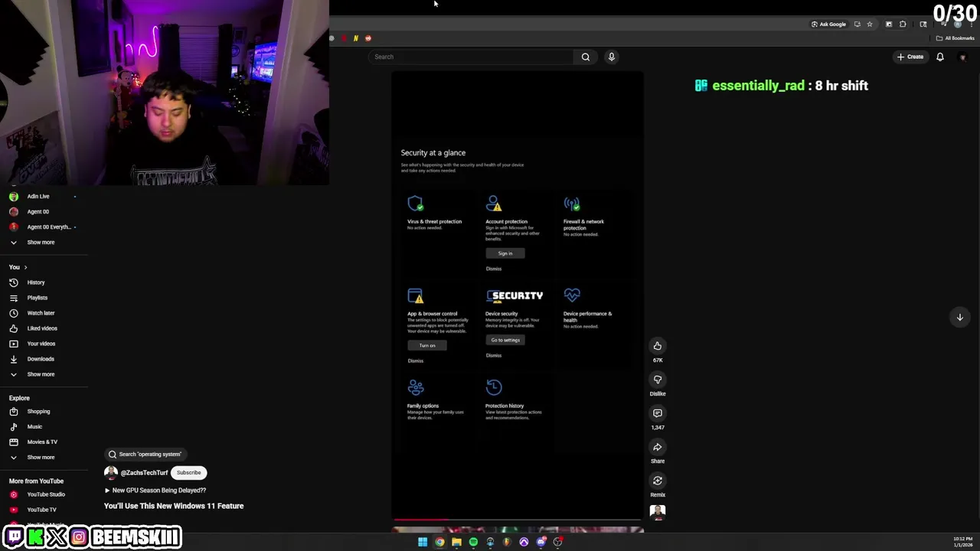This screenshot has width=980, height=551.
Task: Open the comments showing 1,347
Action: [x=658, y=413]
